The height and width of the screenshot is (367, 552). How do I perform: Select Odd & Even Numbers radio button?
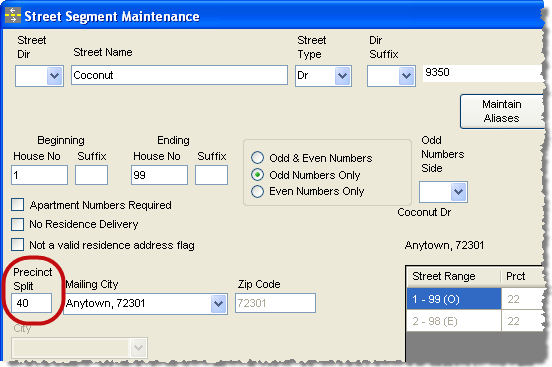(257, 158)
